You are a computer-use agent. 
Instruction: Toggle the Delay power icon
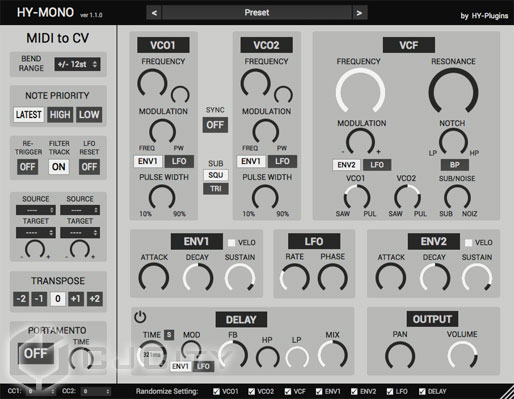coord(140,317)
